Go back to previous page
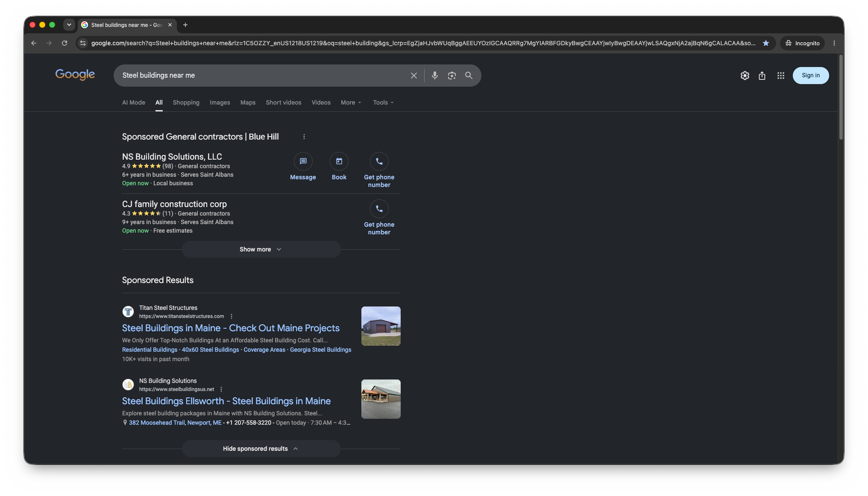 [34, 43]
